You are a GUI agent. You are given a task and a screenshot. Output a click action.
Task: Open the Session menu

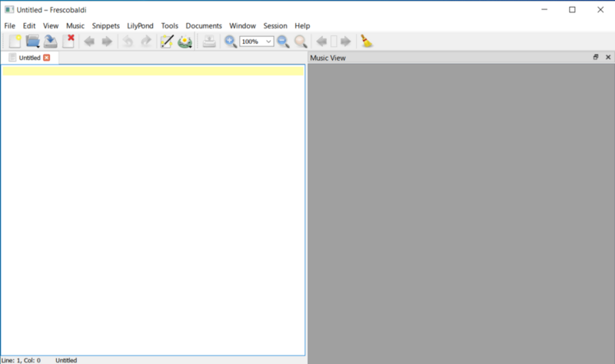[274, 25]
